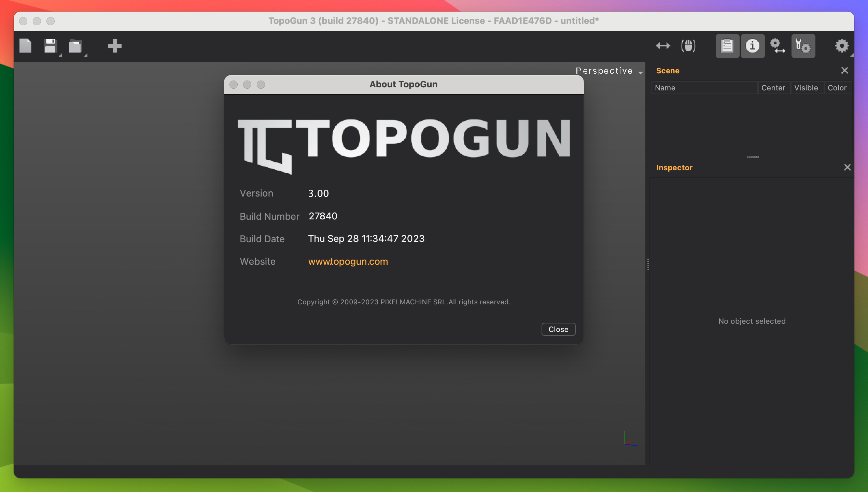Click the horizontal arrows navigation icon
Image resolution: width=868 pixels, height=492 pixels.
click(663, 45)
